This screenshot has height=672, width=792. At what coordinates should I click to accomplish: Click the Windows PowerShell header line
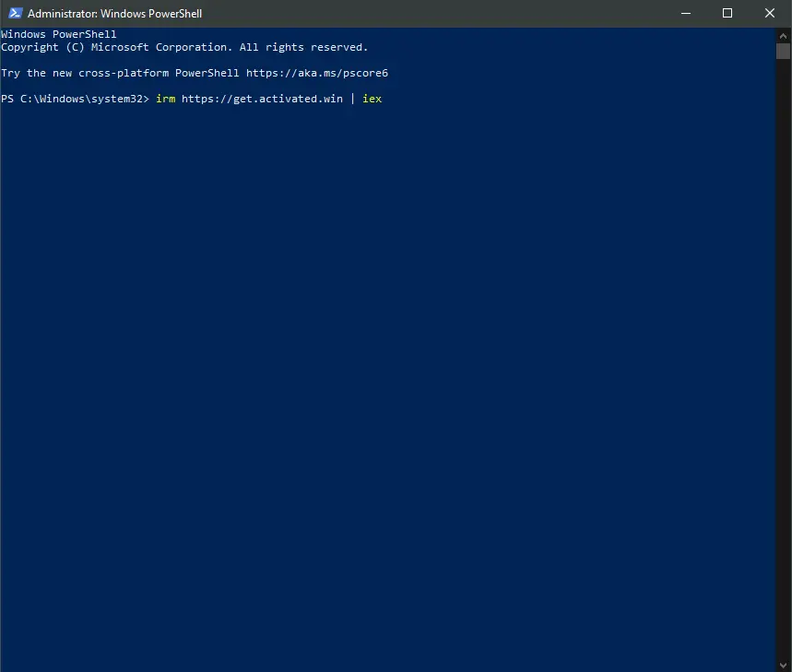point(57,33)
